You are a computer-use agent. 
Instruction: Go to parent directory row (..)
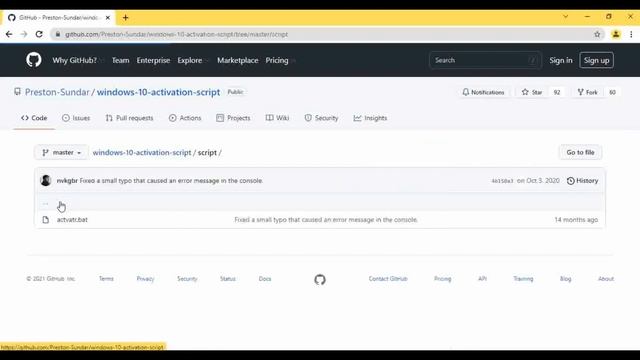[x=319, y=203]
